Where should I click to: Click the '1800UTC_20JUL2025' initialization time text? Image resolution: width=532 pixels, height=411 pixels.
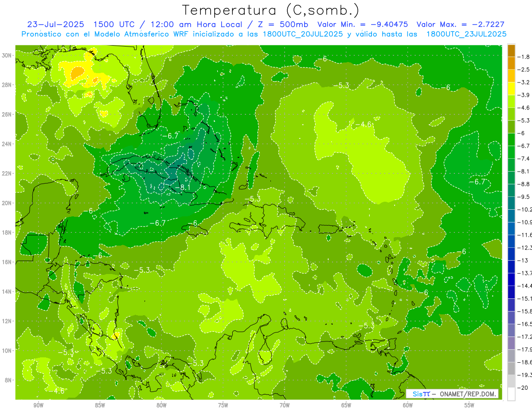(x=303, y=34)
